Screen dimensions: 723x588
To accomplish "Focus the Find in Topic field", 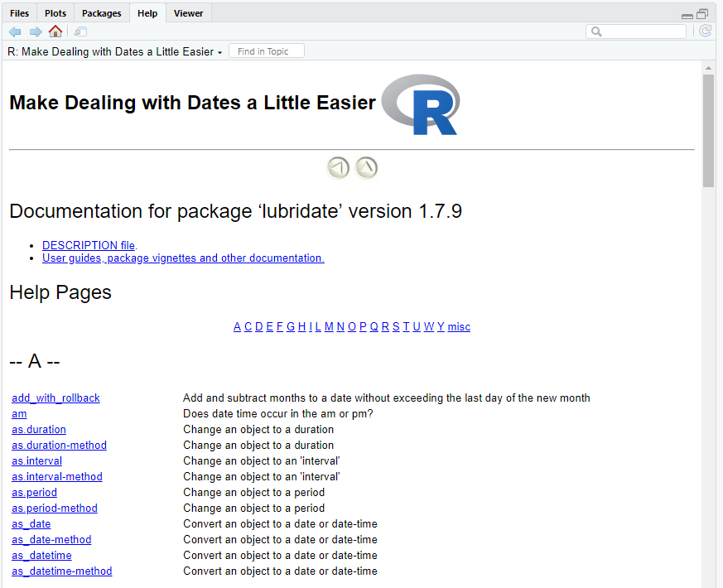I will [267, 51].
